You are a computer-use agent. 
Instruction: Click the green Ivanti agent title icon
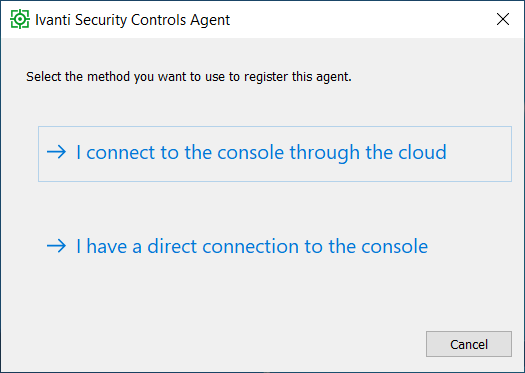pyautogui.click(x=20, y=19)
